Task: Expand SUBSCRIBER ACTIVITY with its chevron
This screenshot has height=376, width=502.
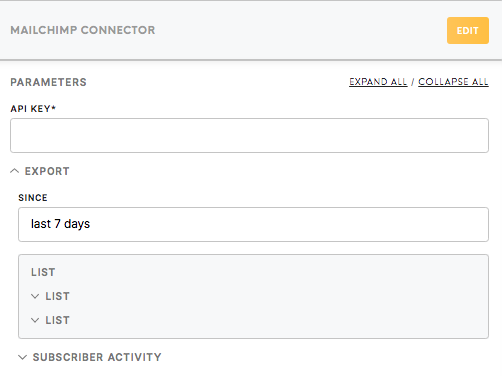Action: pos(23,357)
